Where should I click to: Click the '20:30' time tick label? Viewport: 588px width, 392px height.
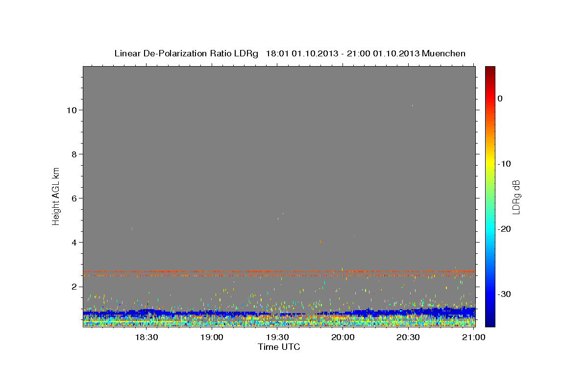[408, 337]
